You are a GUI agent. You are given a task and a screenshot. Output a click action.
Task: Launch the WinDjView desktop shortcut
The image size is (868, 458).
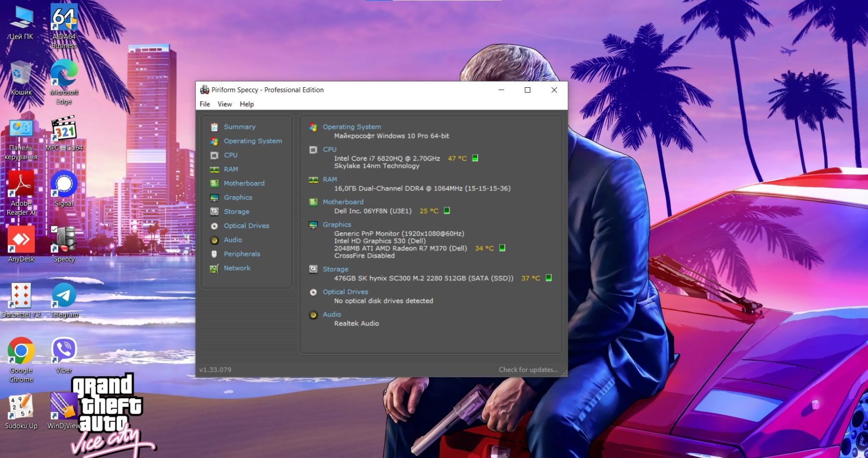click(x=64, y=411)
